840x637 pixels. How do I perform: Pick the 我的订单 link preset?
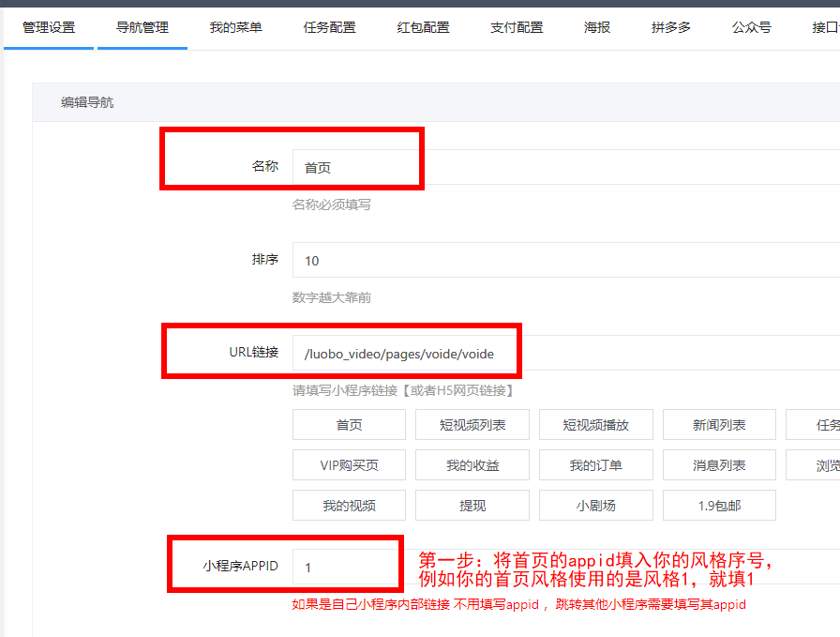coord(595,465)
